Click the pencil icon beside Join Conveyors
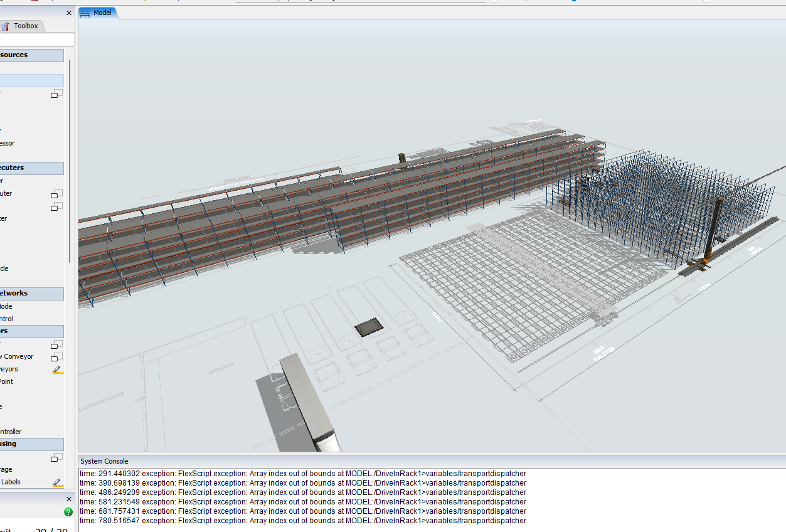The image size is (786, 532). pos(58,370)
